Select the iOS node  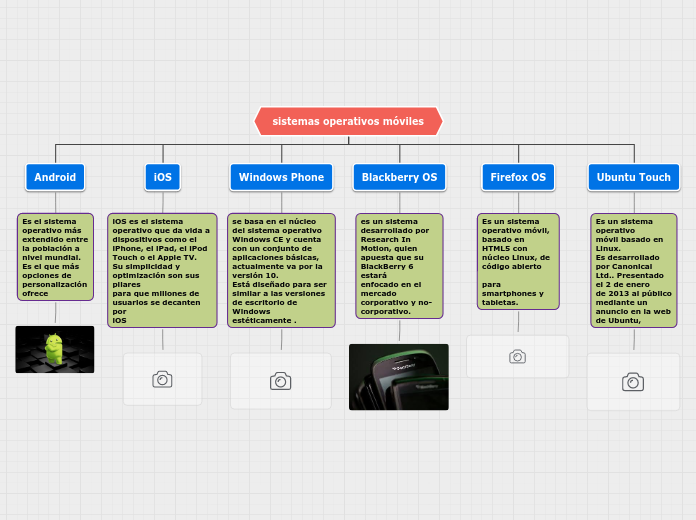tap(162, 177)
